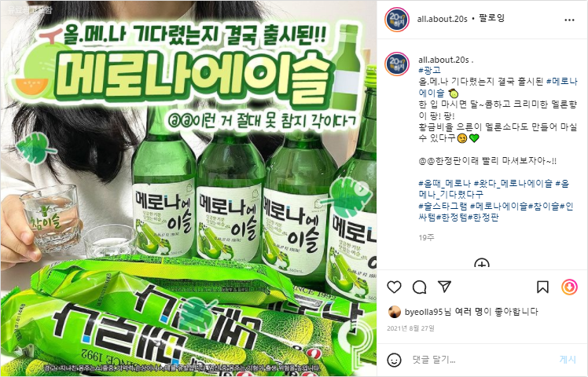Save post with the bookmark icon
588x377 pixels.
pyautogui.click(x=542, y=287)
